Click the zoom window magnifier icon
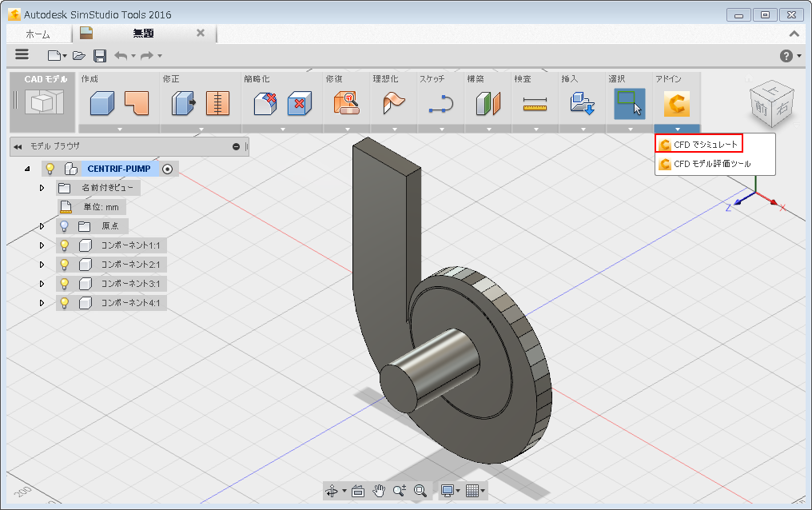Image resolution: width=812 pixels, height=510 pixels. (x=420, y=490)
